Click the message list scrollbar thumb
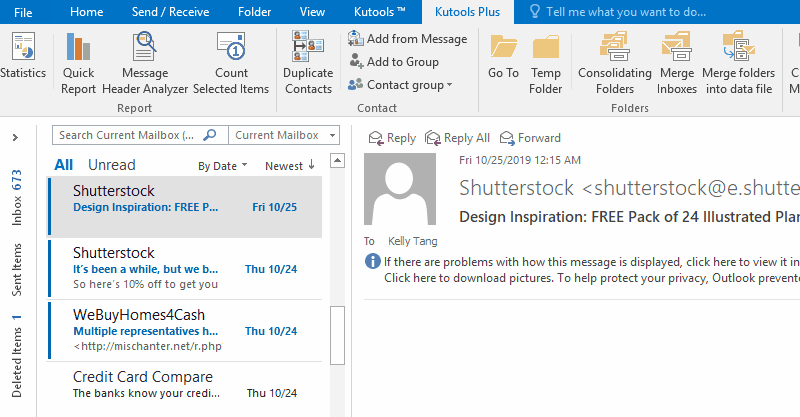The width and height of the screenshot is (800, 417). click(x=337, y=335)
